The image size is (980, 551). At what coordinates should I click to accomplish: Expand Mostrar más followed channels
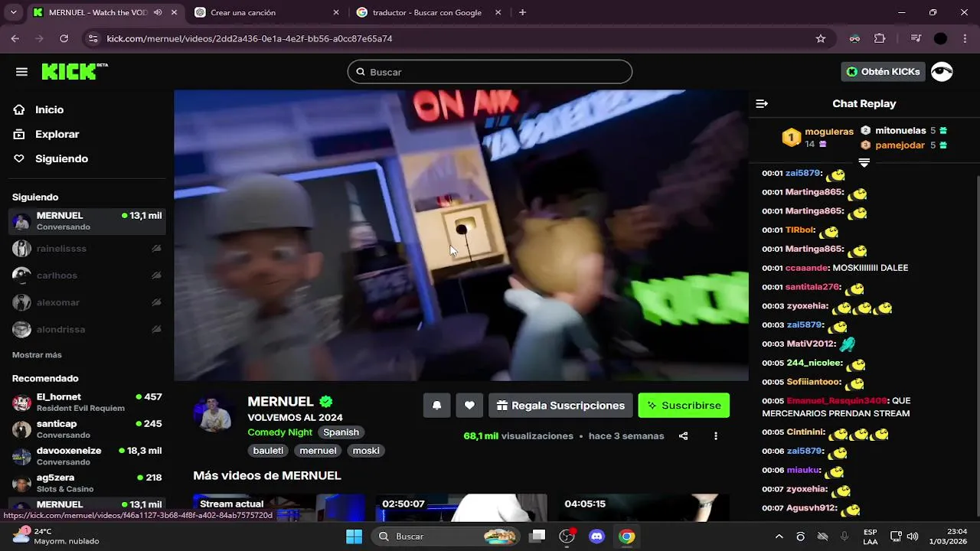tap(37, 355)
